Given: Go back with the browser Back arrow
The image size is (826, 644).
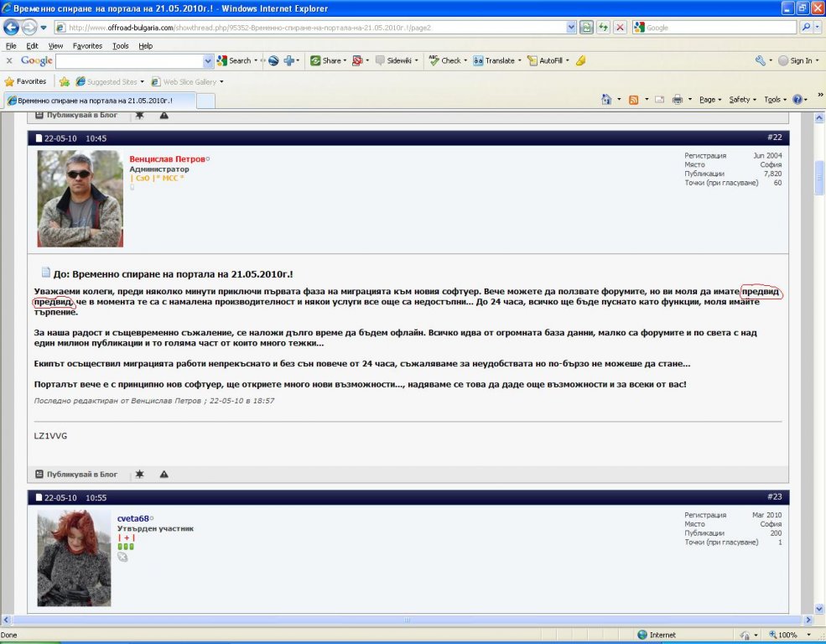Looking at the screenshot, I should pos(11,27).
